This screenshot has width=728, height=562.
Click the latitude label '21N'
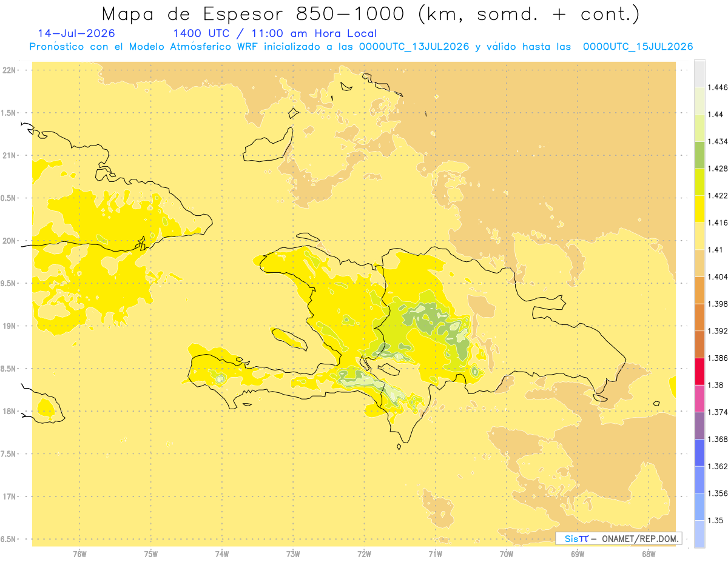pyautogui.click(x=9, y=156)
